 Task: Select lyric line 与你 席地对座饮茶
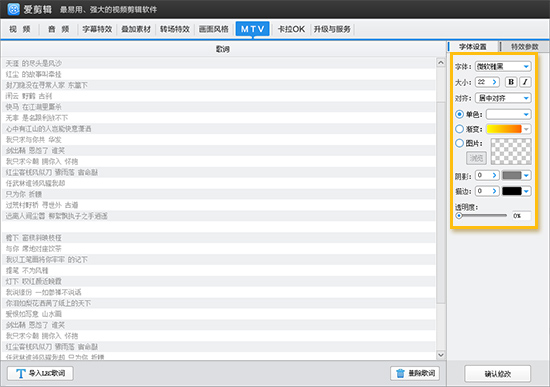click(x=218, y=248)
